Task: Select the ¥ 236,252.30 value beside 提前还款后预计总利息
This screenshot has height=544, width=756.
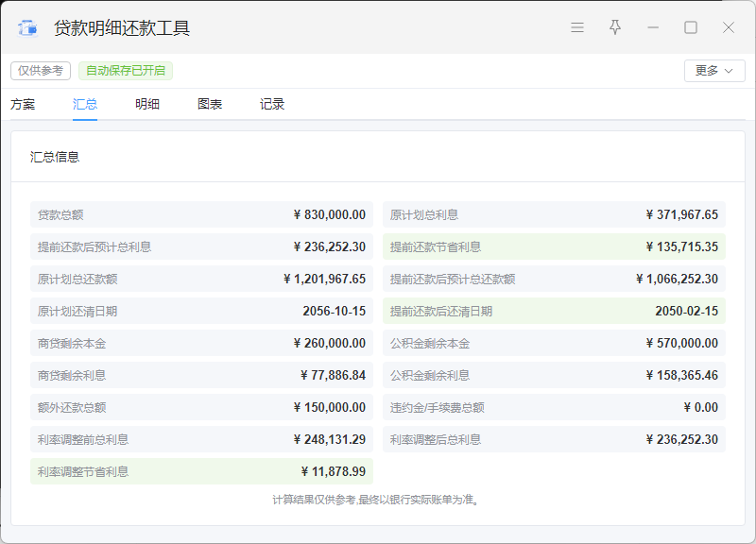Action: pos(329,247)
